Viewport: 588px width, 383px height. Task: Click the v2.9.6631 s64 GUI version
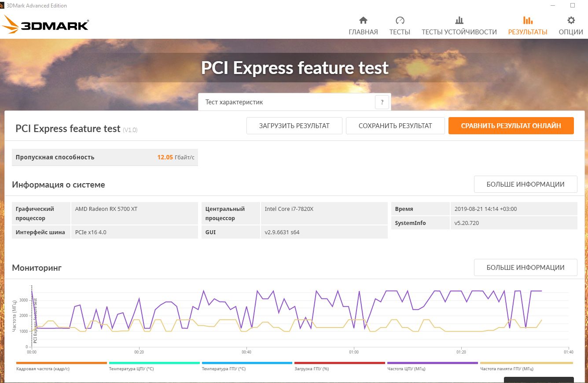coord(282,232)
